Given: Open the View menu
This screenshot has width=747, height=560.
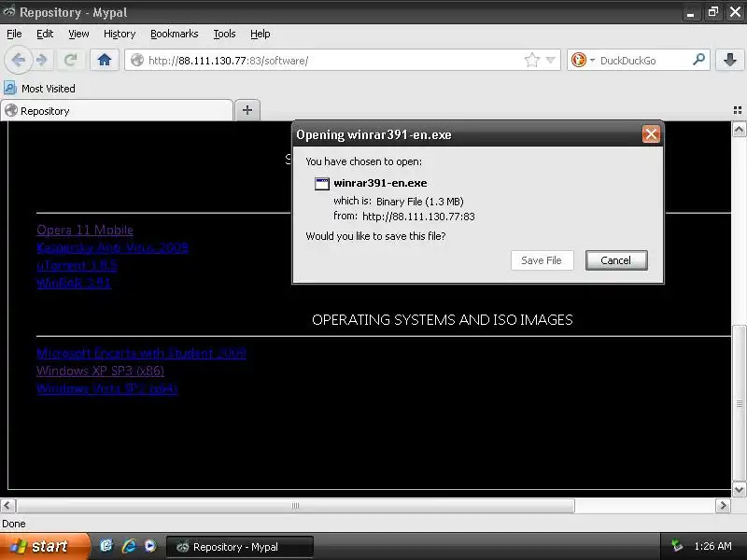Looking at the screenshot, I should (x=78, y=34).
